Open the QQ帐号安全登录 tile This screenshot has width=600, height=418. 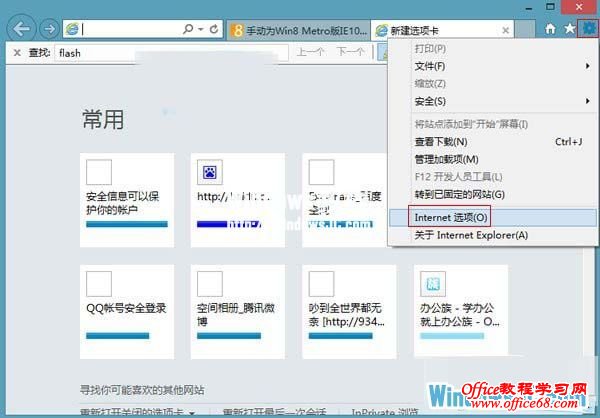[127, 312]
